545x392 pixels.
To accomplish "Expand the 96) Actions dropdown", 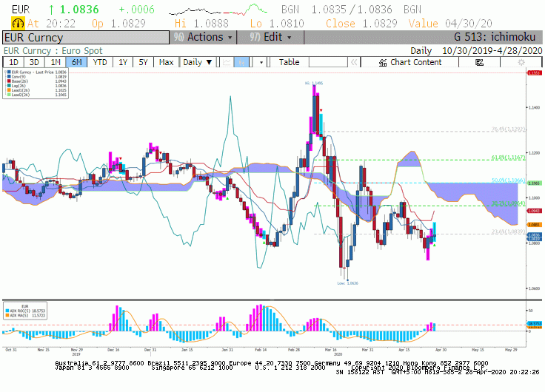I will click(203, 37).
